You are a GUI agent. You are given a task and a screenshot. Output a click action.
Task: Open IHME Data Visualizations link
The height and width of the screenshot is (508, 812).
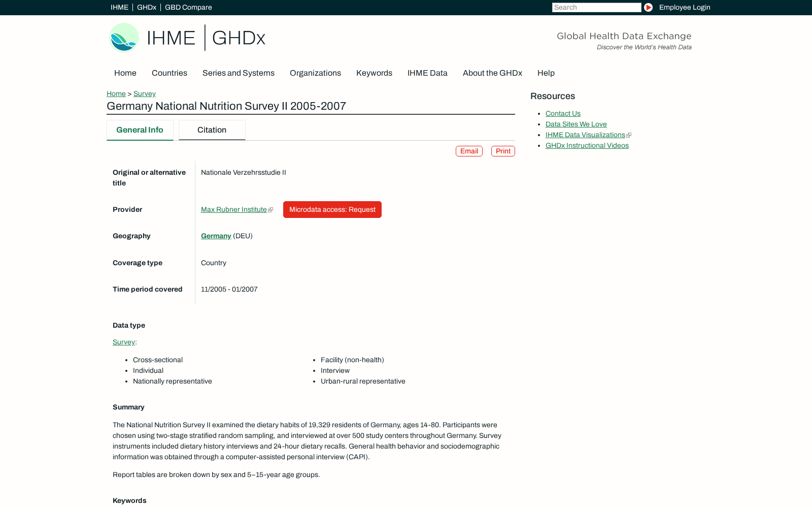click(585, 135)
